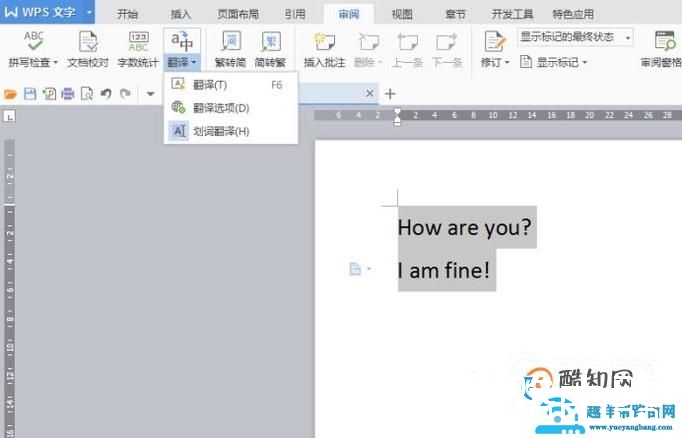Convert text with 繁转简
682x438 pixels.
[x=231, y=49]
